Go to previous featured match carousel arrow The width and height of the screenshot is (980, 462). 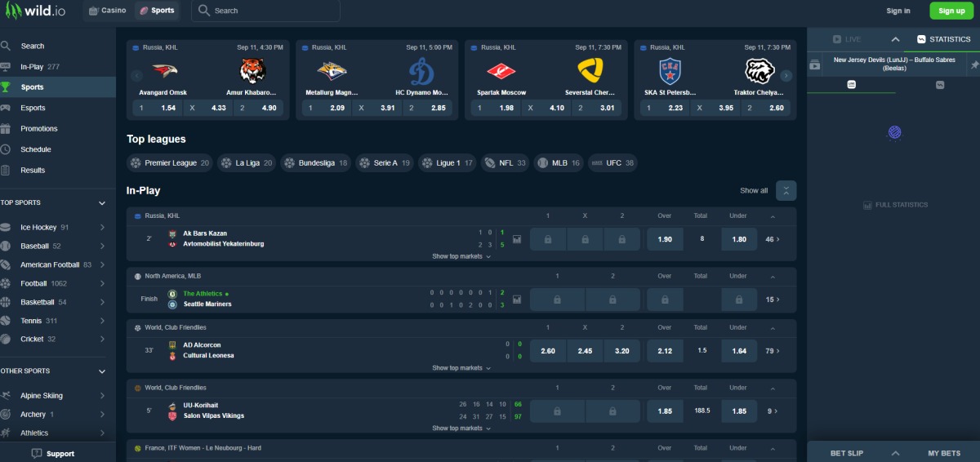click(136, 76)
